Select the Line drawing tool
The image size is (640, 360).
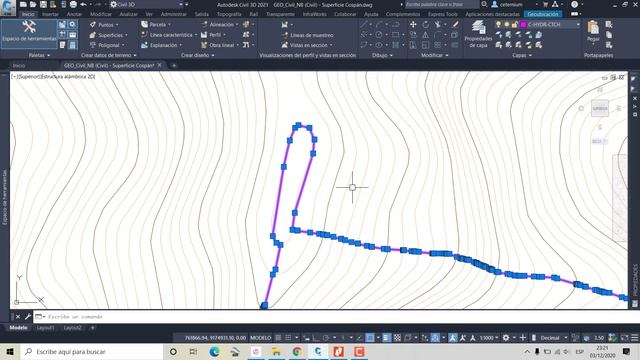[x=364, y=24]
